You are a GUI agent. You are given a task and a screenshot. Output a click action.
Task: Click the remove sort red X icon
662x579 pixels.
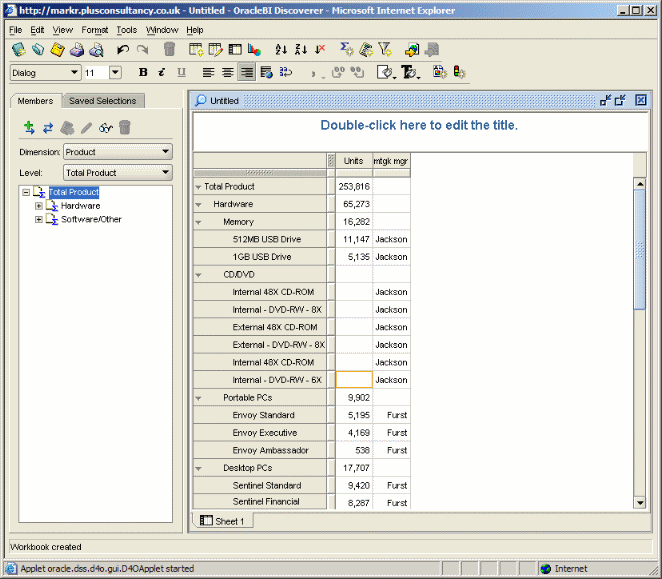(320, 50)
